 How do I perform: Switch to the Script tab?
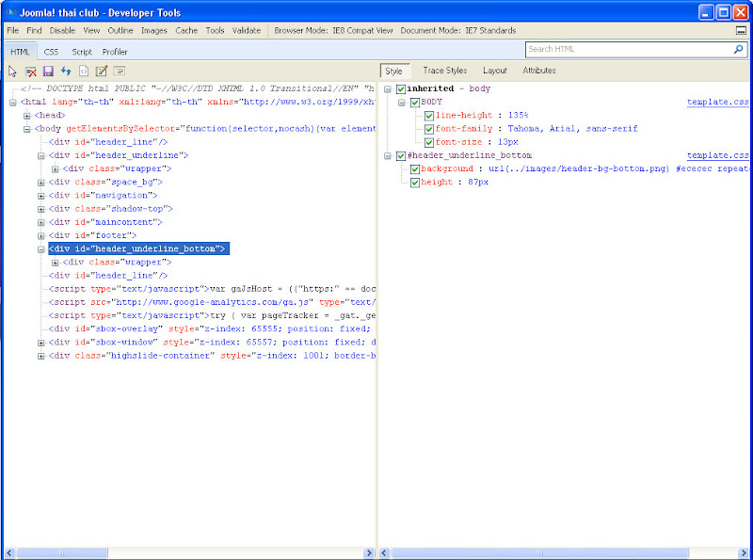82,52
